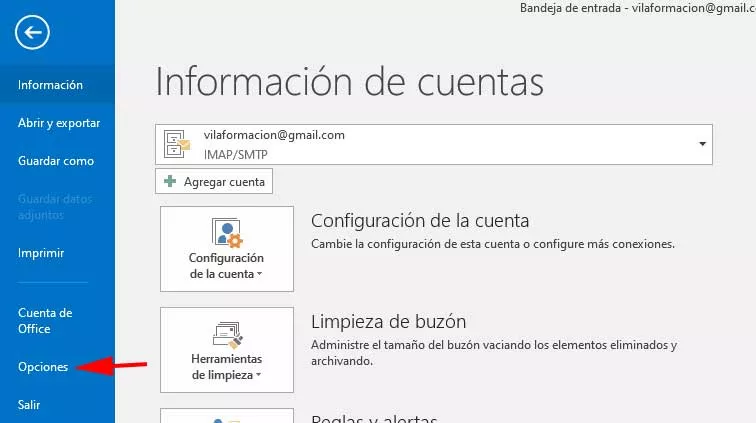The image size is (756, 423).
Task: Choose Guardar como from the sidebar
Action: 56,161
